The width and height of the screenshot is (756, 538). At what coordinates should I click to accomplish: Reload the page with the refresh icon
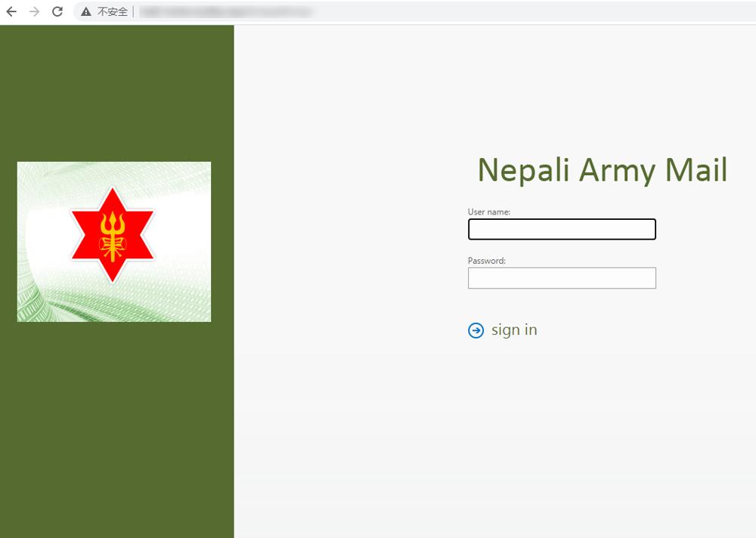point(57,11)
